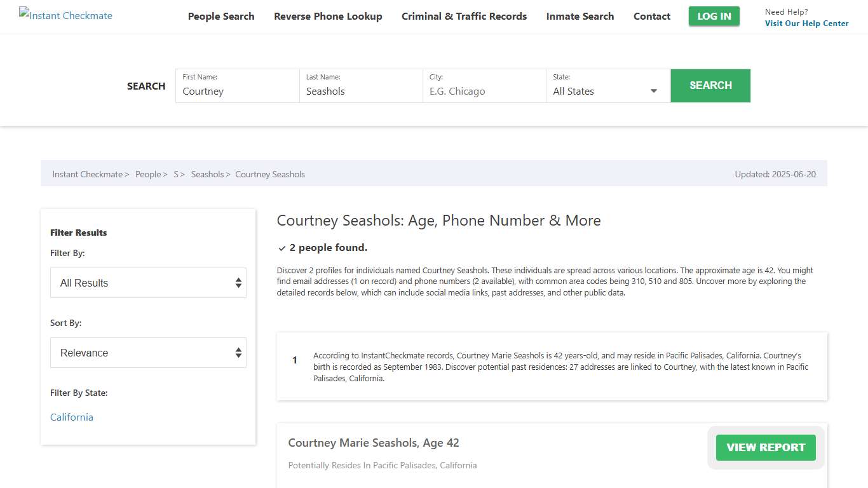
Task: Open Reverse Phone Lookup page
Action: (328, 16)
